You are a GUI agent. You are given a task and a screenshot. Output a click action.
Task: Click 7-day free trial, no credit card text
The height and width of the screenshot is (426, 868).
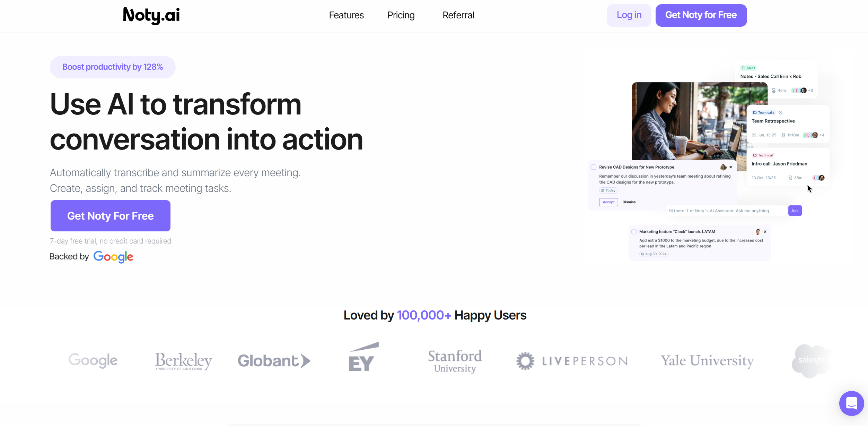pos(111,241)
